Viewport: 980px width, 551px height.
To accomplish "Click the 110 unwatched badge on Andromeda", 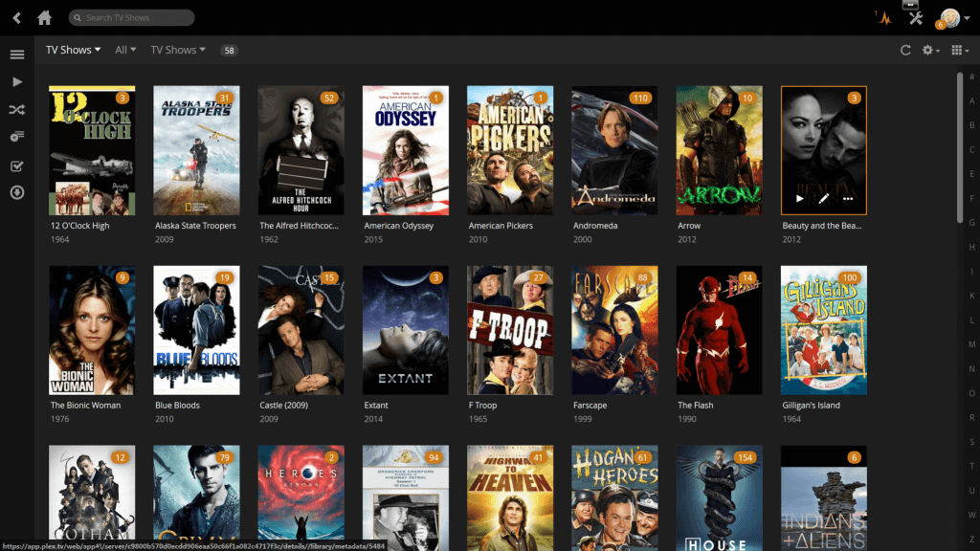I will coord(640,99).
